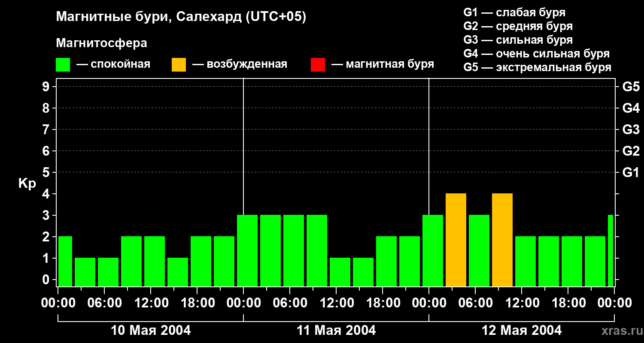
Task: Click the '0' tick on the Kp axis
Action: click(x=47, y=280)
